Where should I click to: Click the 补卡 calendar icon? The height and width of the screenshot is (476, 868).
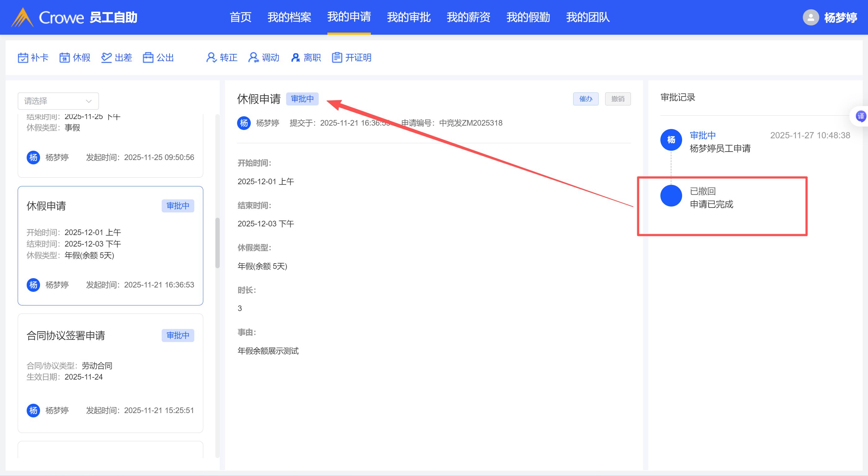tap(23, 58)
